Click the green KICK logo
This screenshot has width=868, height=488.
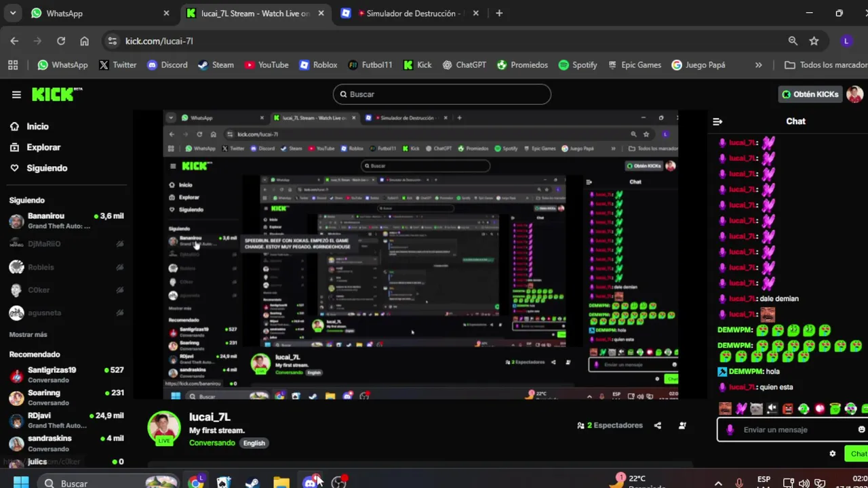57,94
